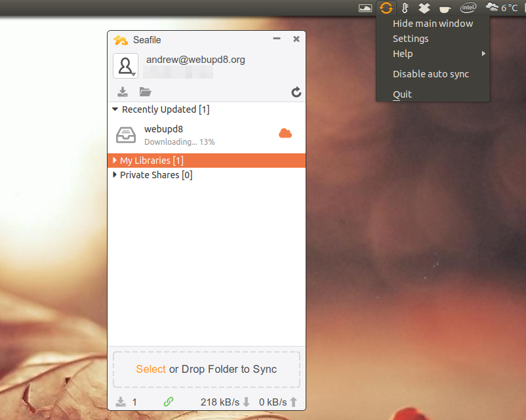Click the Caffeine cup tray icon
This screenshot has height=420, width=526.
[445, 9]
